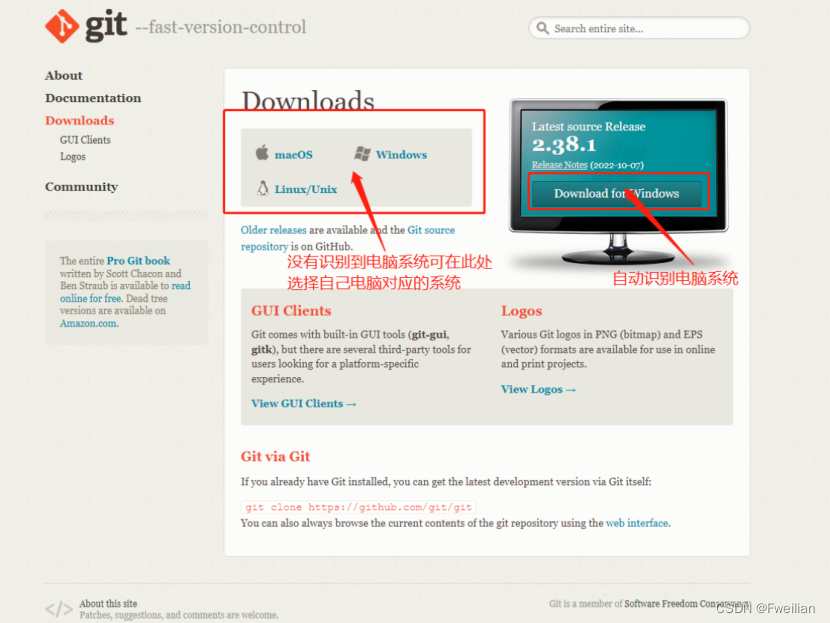Open the Older releases link
830x623 pixels.
274,230
